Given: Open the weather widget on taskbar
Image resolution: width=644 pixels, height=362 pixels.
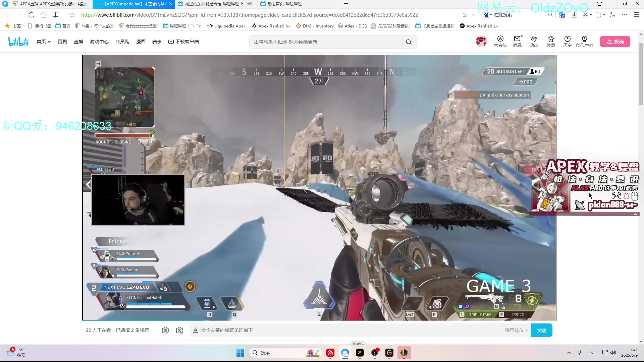Looking at the screenshot, I should click(x=16, y=353).
